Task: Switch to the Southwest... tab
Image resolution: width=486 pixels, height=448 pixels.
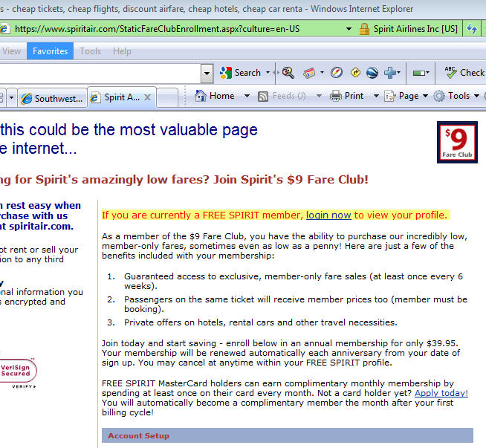Action: tap(52, 98)
